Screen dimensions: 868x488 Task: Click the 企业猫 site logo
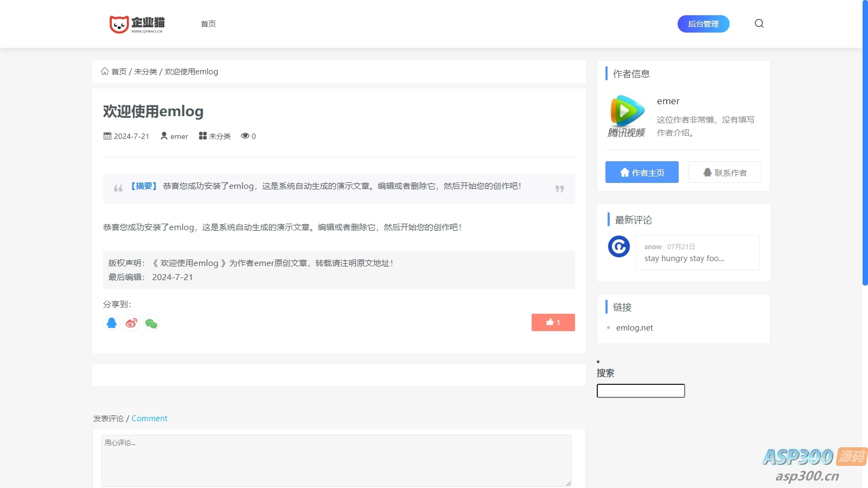pyautogui.click(x=137, y=24)
